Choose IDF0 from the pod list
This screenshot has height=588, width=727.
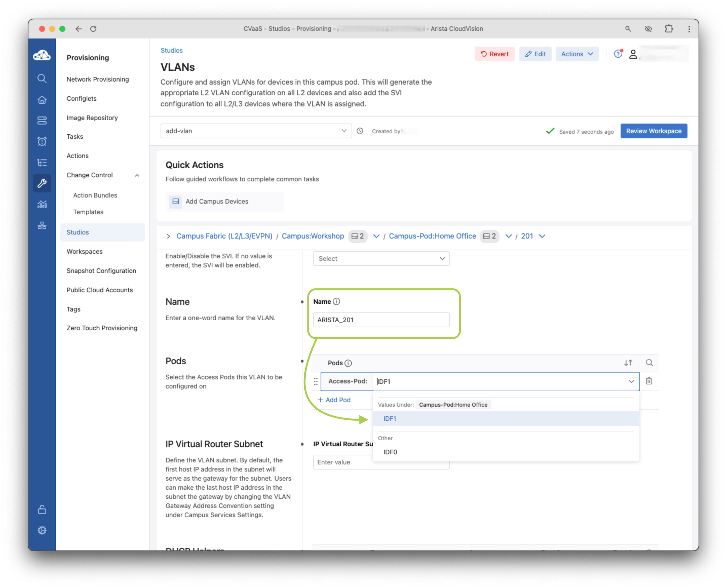(x=390, y=452)
